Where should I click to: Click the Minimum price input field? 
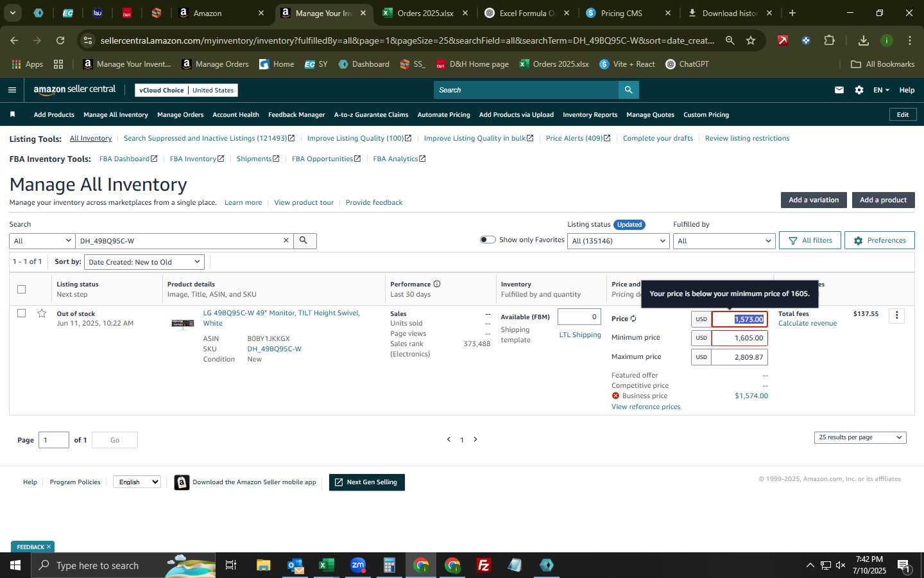pyautogui.click(x=739, y=338)
